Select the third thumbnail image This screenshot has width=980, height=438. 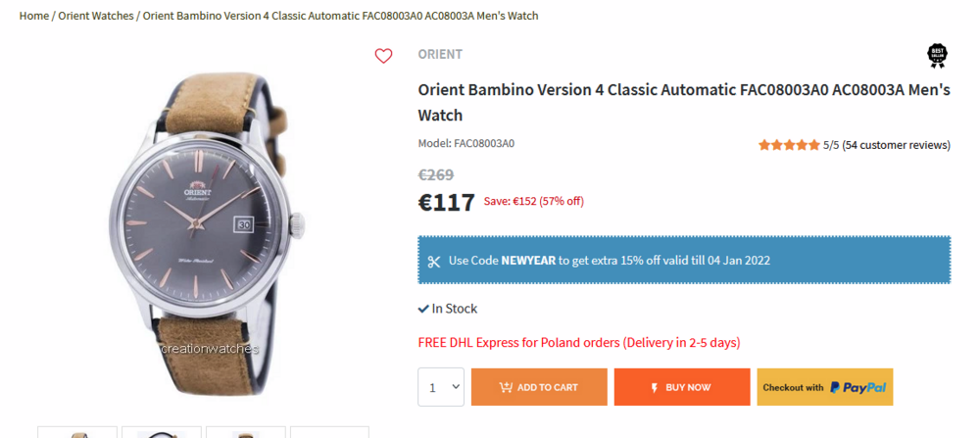(246, 432)
